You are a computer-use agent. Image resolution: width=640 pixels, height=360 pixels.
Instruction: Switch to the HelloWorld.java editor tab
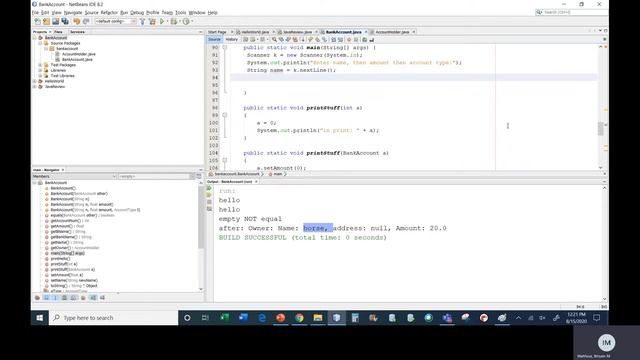pos(255,32)
